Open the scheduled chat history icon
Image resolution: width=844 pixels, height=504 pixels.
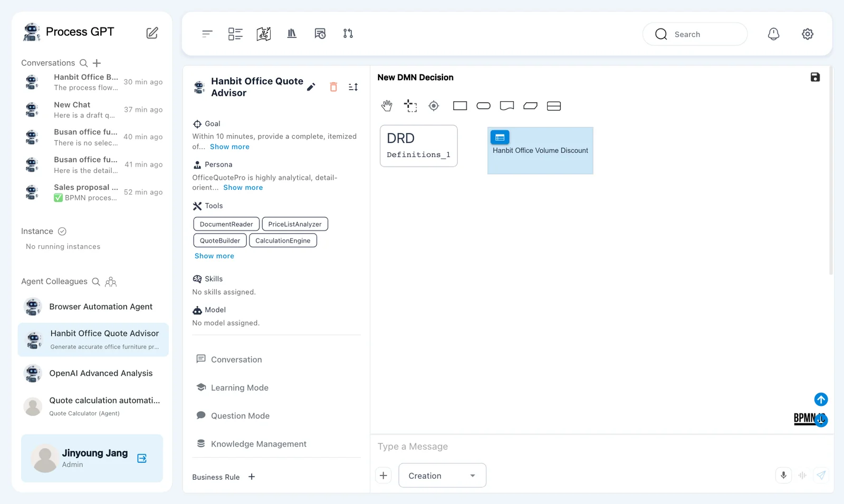[320, 34]
